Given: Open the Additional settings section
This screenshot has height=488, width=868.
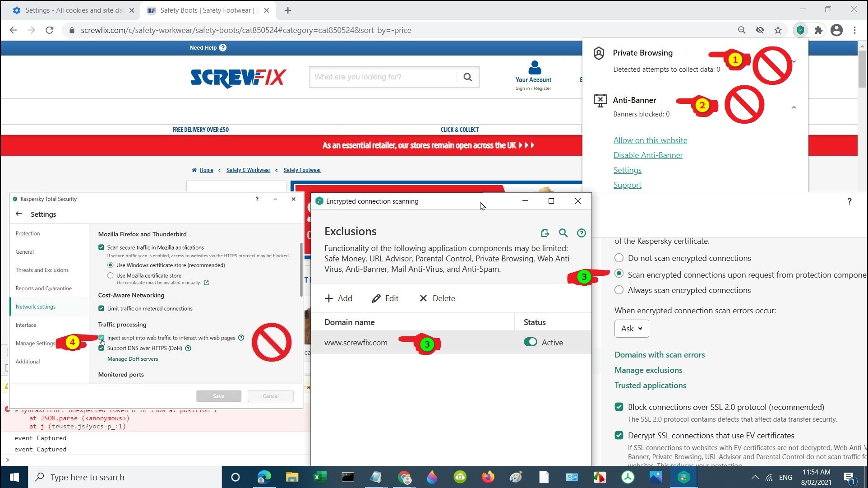Looking at the screenshot, I should click(28, 362).
